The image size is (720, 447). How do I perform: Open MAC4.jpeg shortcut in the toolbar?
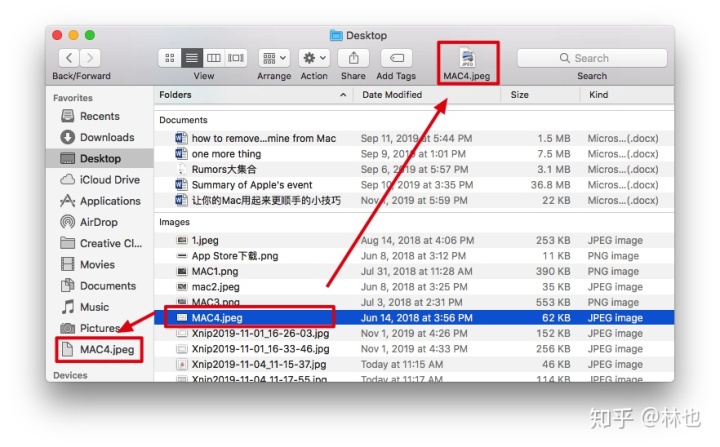[467, 63]
